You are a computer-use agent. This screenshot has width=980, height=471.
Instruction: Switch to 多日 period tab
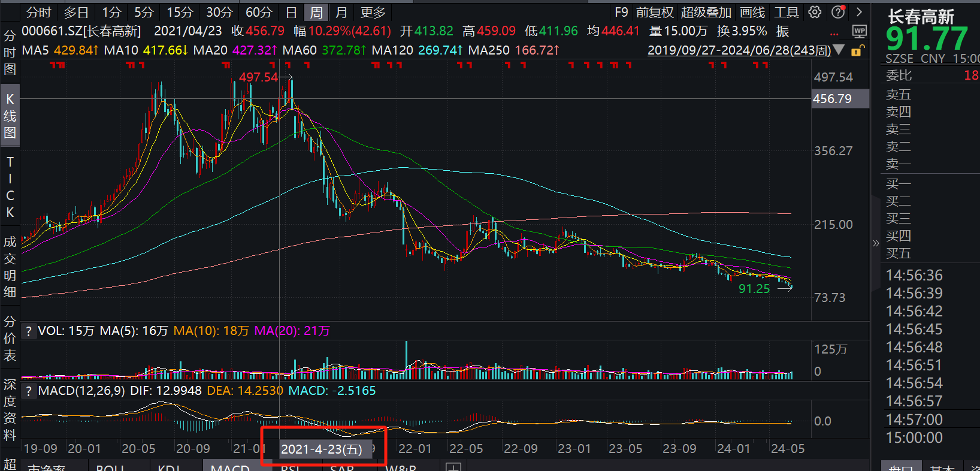coord(76,12)
